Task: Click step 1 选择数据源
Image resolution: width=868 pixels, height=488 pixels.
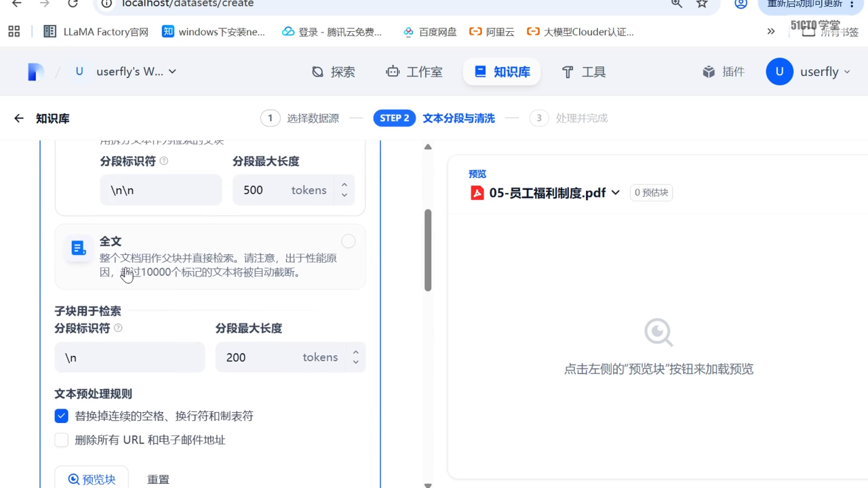Action: 300,118
